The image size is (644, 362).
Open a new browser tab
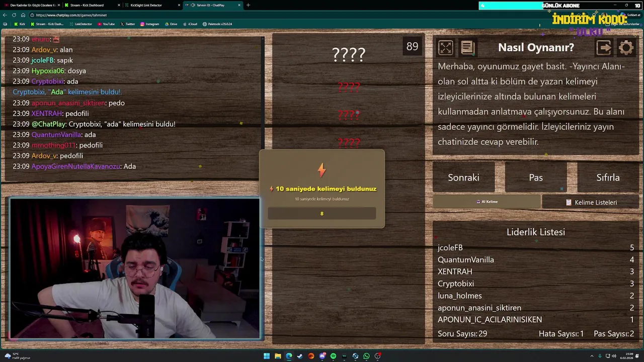248,5
